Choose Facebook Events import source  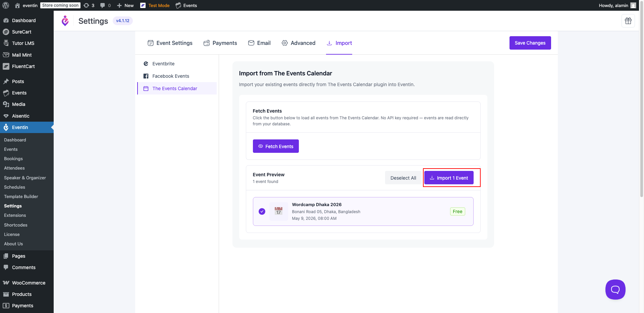[177, 76]
